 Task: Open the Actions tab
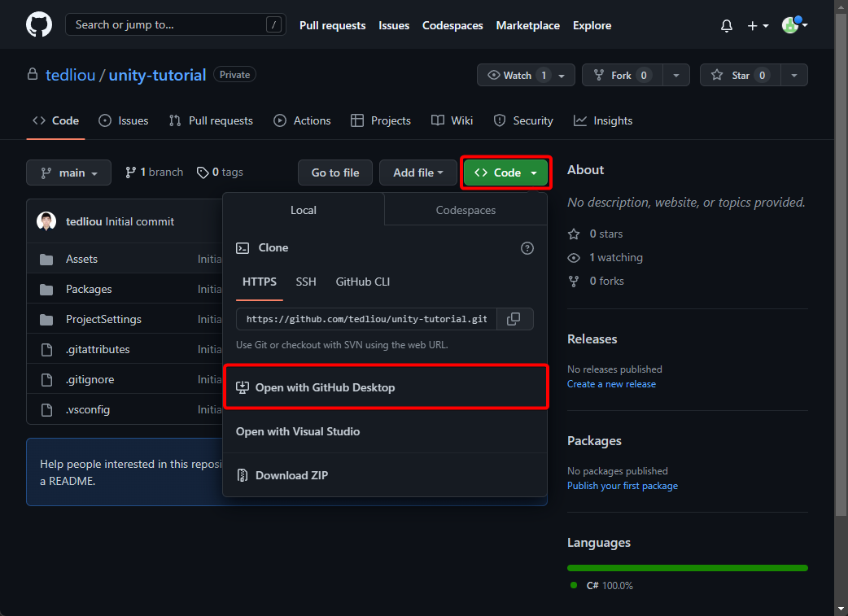click(302, 120)
